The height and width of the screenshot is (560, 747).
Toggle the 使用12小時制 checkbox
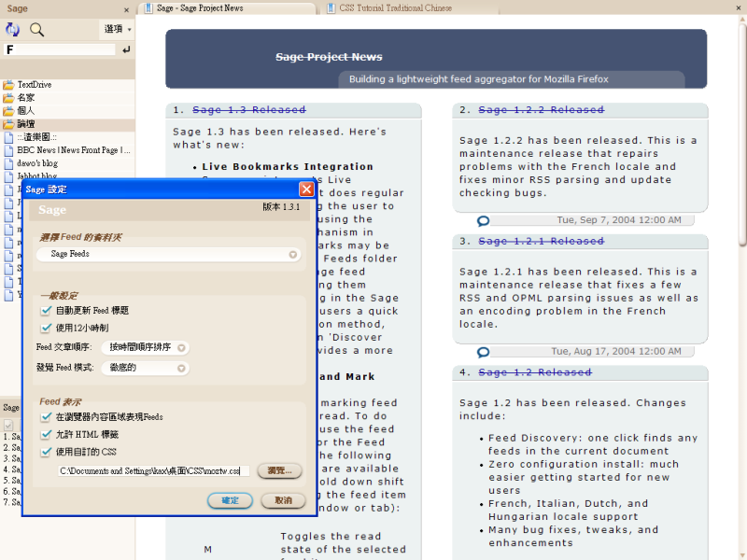47,328
